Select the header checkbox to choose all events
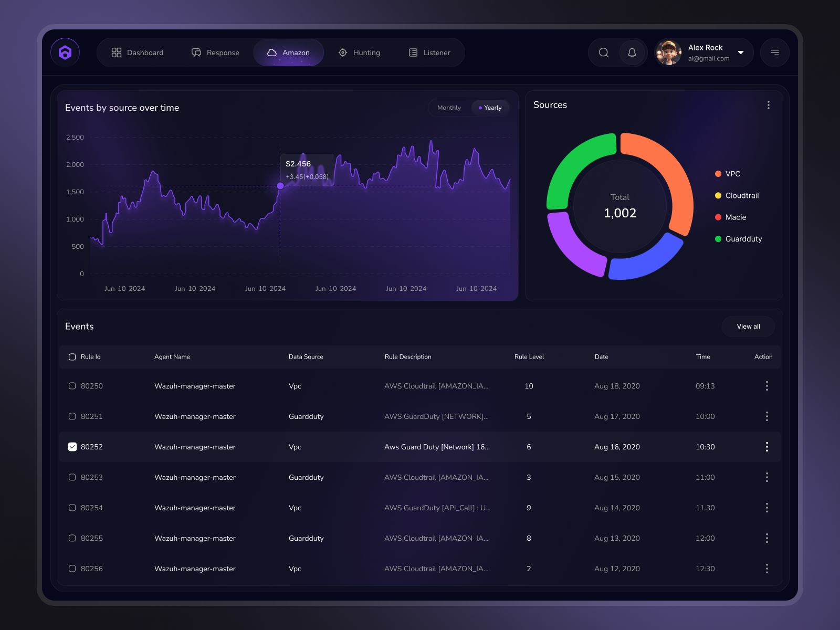Viewport: 840px width, 630px height. (x=72, y=357)
